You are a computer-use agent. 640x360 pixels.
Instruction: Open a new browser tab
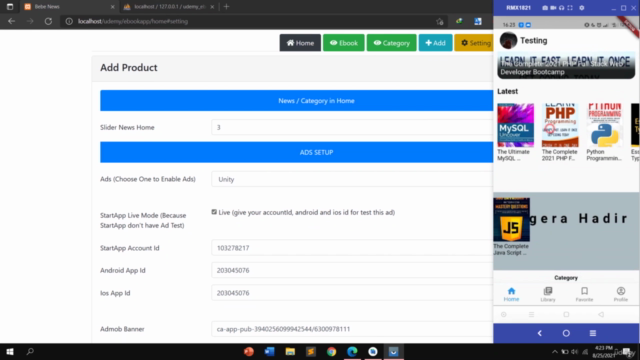(x=227, y=7)
